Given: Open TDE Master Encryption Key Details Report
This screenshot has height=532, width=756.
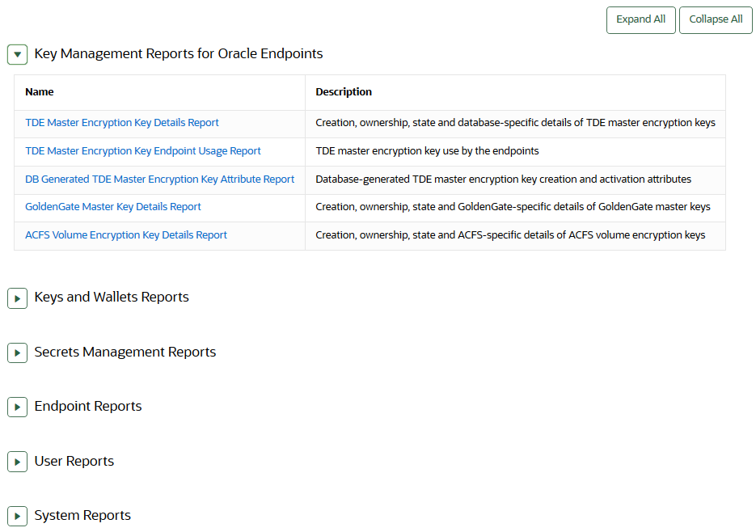Looking at the screenshot, I should [121, 122].
